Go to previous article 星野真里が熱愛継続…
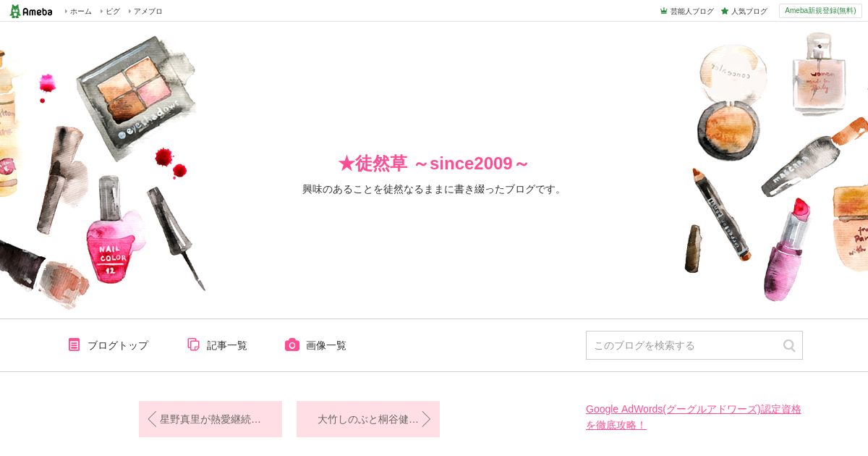Image resolution: width=868 pixels, height=456 pixels. click(210, 419)
